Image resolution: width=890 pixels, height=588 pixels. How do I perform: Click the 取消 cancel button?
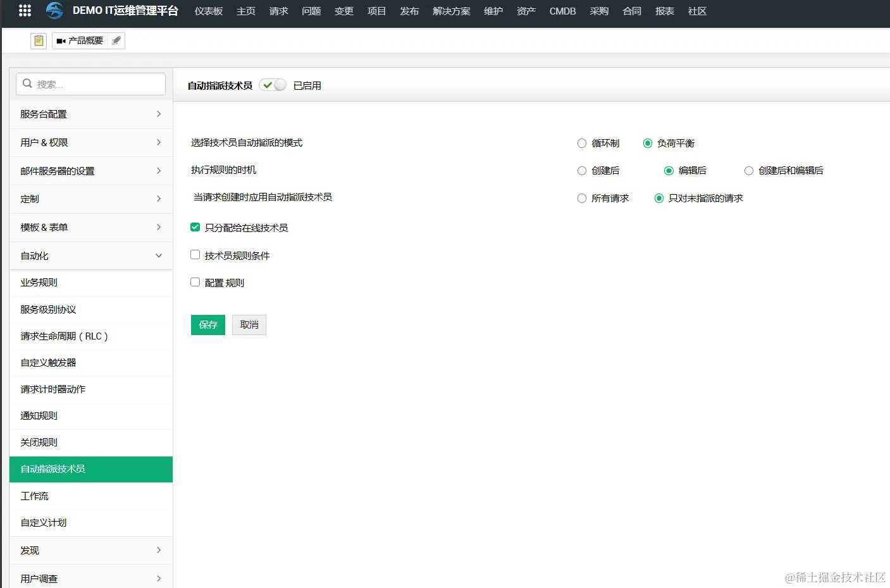(x=249, y=324)
